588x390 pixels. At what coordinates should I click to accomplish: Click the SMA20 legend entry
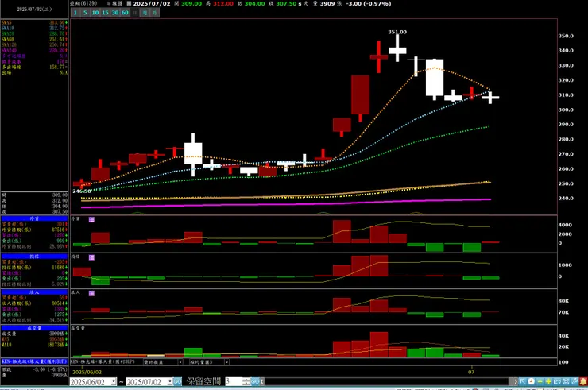[34, 33]
